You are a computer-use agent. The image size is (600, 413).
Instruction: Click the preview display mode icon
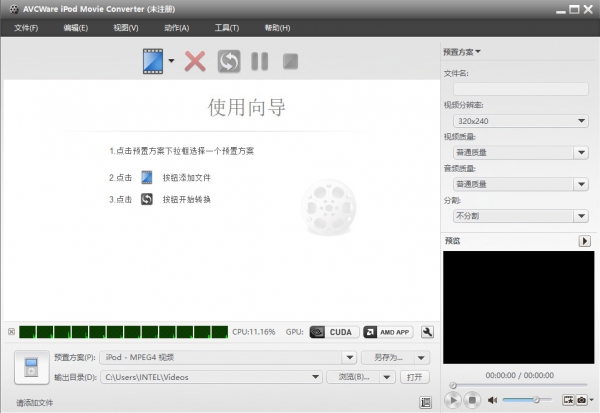568,400
